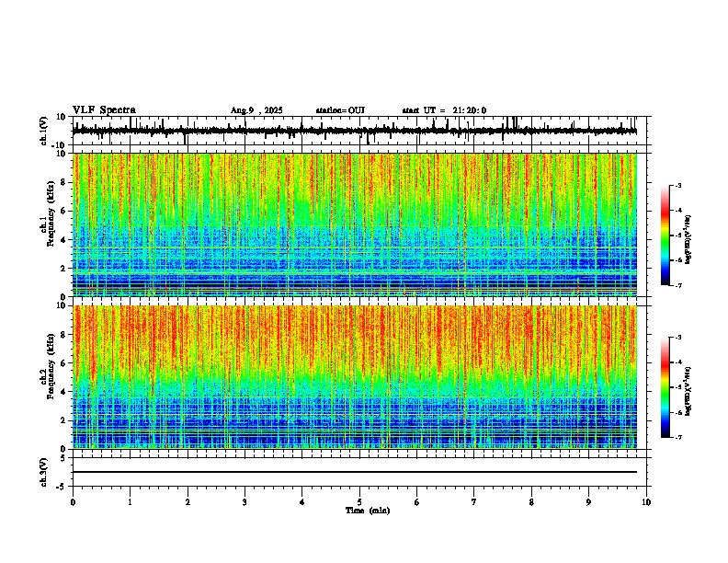Click the '-10' tick on ch.1 voltage axis
Viewport: 728px width, 563px height.
tap(60, 145)
